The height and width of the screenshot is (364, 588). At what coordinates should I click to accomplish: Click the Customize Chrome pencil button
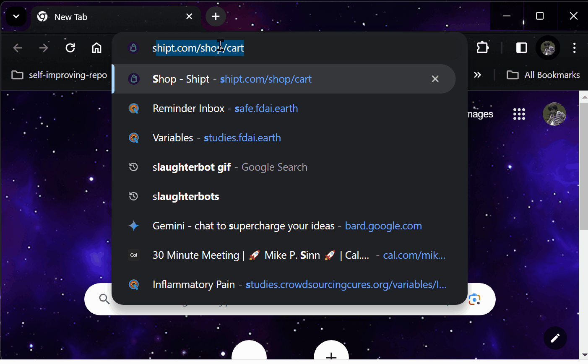coord(555,338)
